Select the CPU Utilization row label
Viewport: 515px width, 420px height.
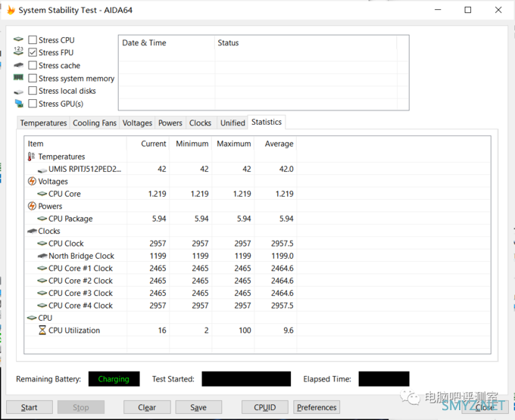(x=74, y=331)
